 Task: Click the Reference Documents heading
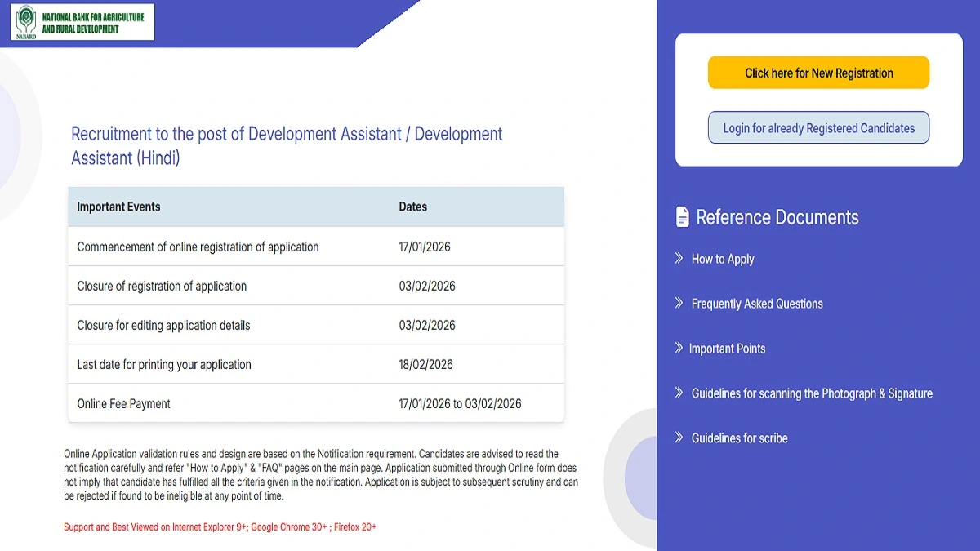[777, 217]
